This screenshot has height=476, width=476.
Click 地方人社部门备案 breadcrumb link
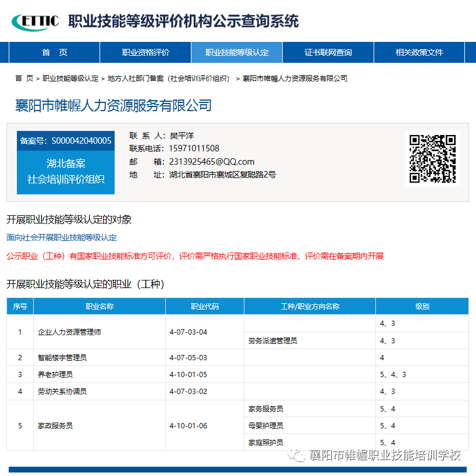click(x=169, y=78)
